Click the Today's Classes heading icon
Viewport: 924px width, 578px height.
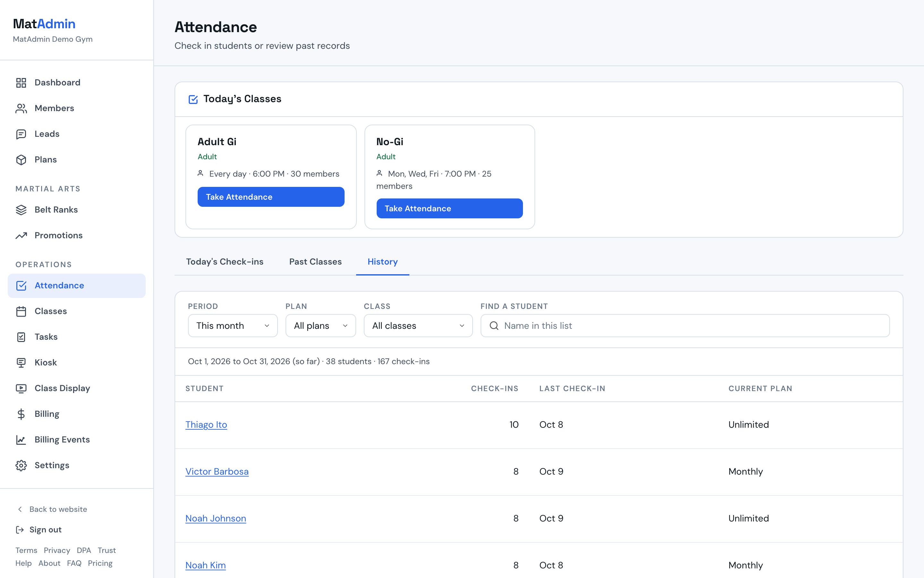[193, 100]
